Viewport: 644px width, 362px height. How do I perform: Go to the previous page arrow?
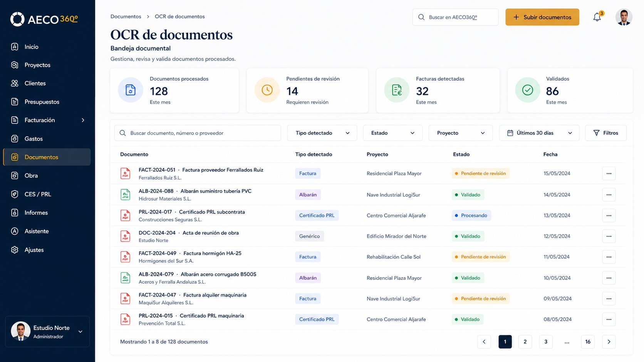(x=484, y=342)
